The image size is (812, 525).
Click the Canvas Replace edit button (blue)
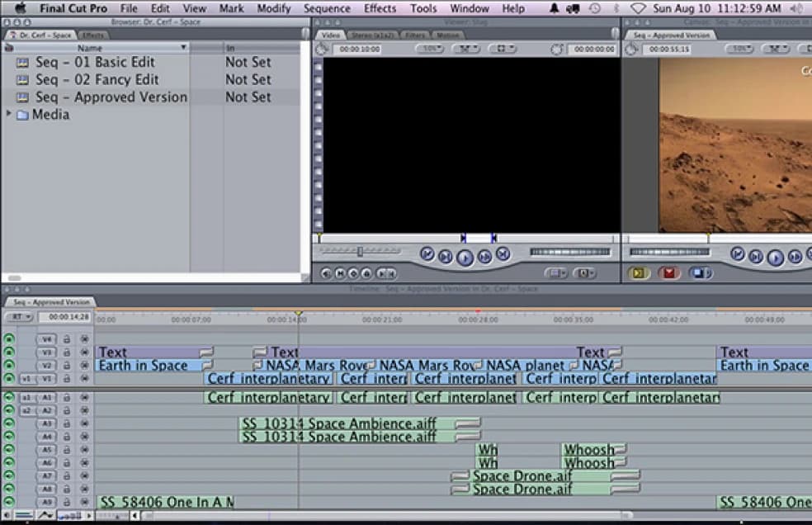(700, 273)
